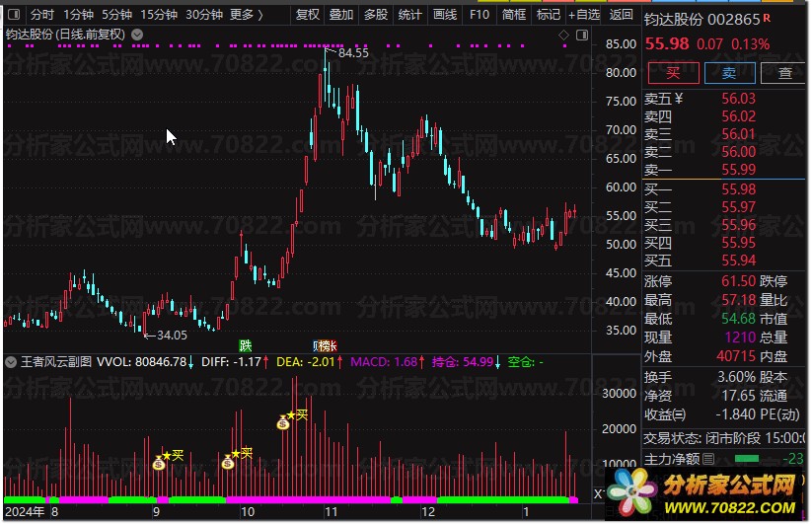The width and height of the screenshot is (812, 524).
Task: Click blue 卖 sell button
Action: 729,73
